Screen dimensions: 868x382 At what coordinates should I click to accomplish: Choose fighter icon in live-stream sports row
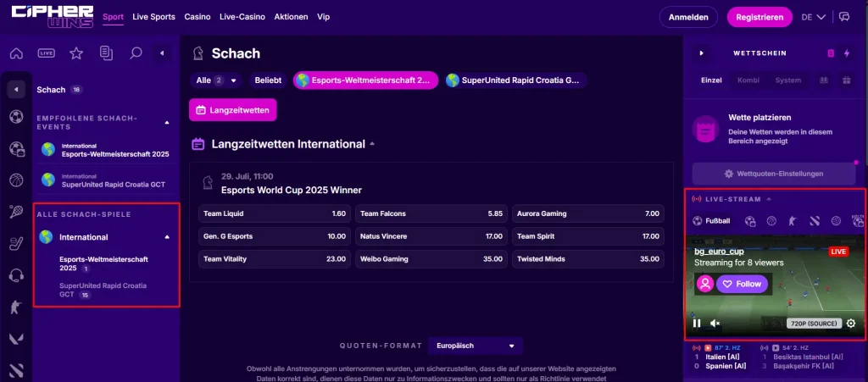(793, 221)
